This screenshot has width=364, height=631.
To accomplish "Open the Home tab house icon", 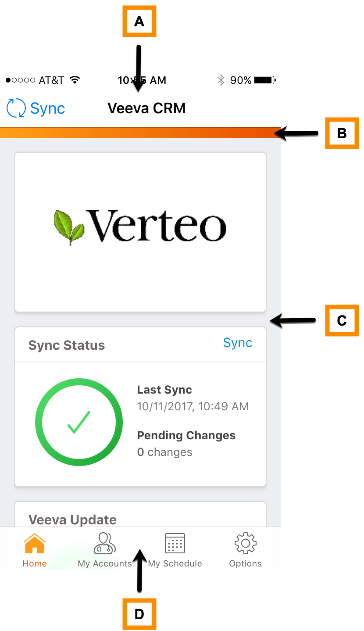I will (35, 544).
